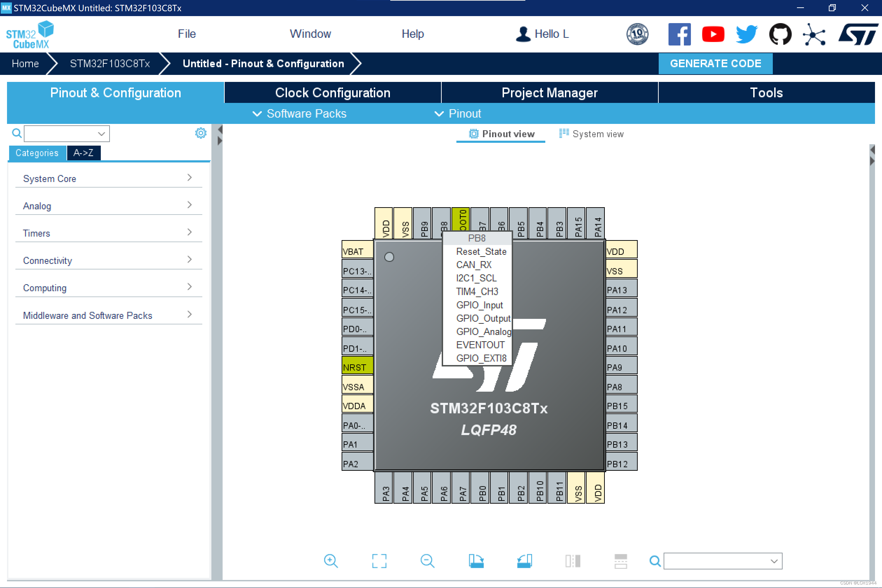Open the Help menu

point(413,34)
